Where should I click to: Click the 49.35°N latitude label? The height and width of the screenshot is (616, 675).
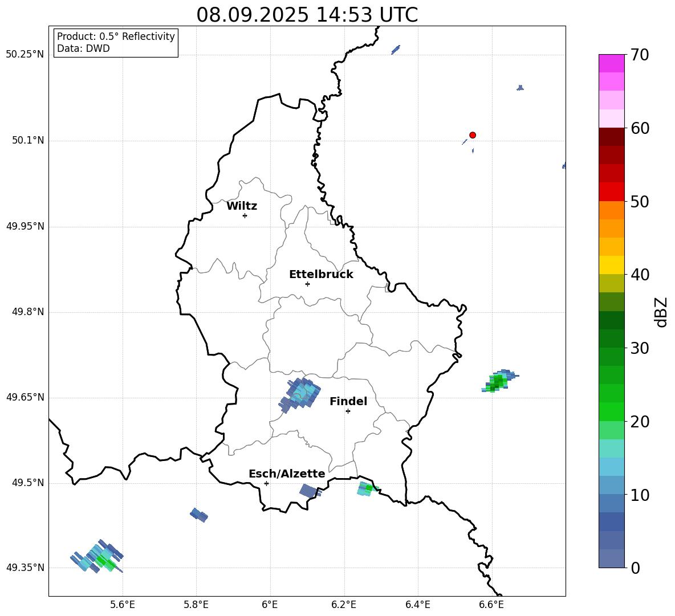(25, 568)
